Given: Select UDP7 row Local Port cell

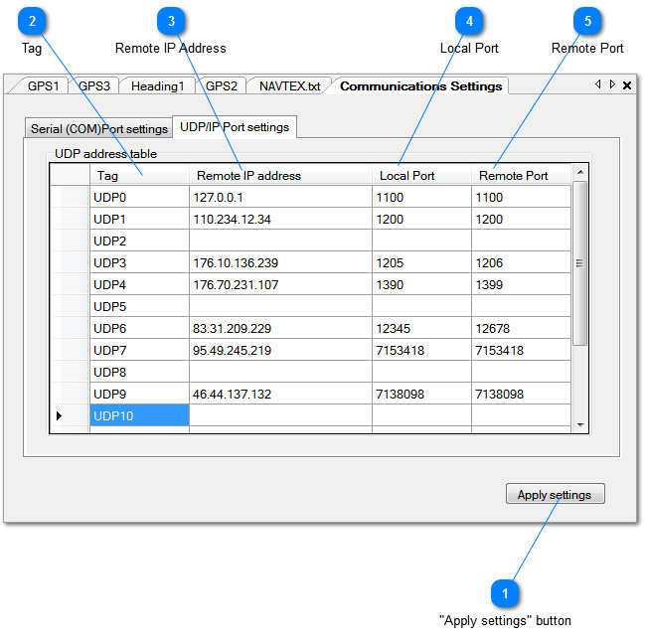Looking at the screenshot, I should [x=421, y=350].
